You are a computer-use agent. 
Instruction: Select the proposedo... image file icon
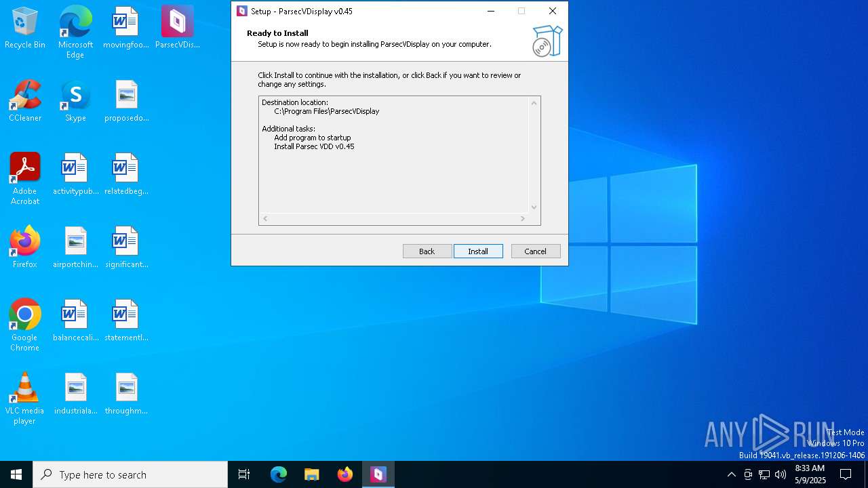click(126, 102)
